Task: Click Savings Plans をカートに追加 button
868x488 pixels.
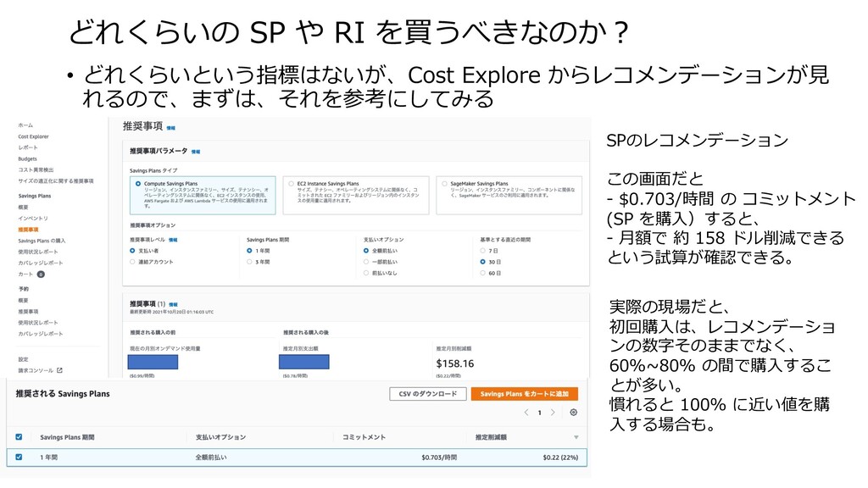Action: click(524, 394)
